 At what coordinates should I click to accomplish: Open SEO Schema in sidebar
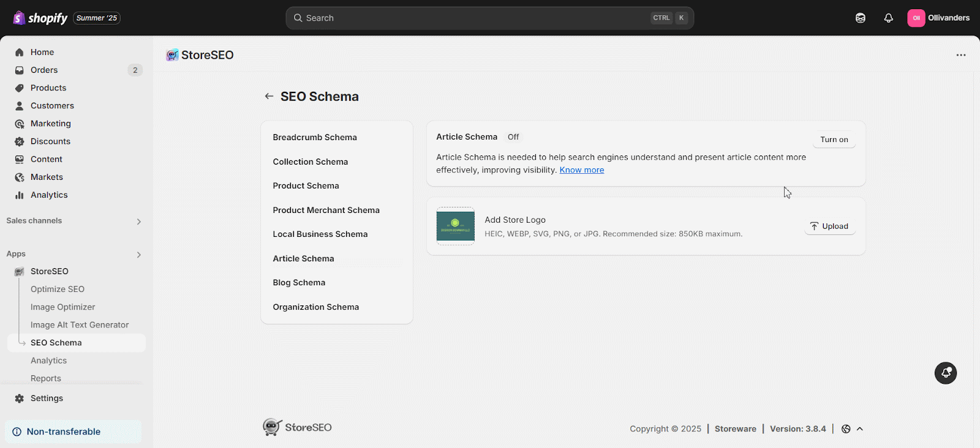(77, 343)
